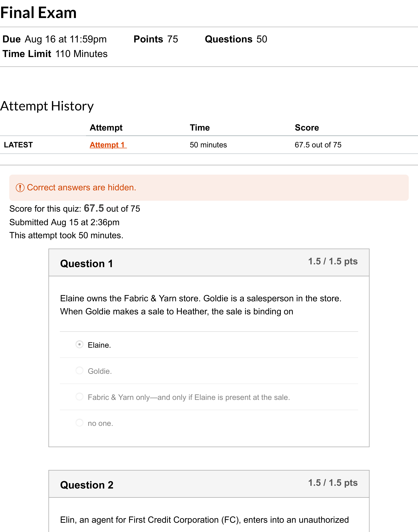Click the Question 2 header
Viewport: 418px width, 532px height.
click(87, 485)
